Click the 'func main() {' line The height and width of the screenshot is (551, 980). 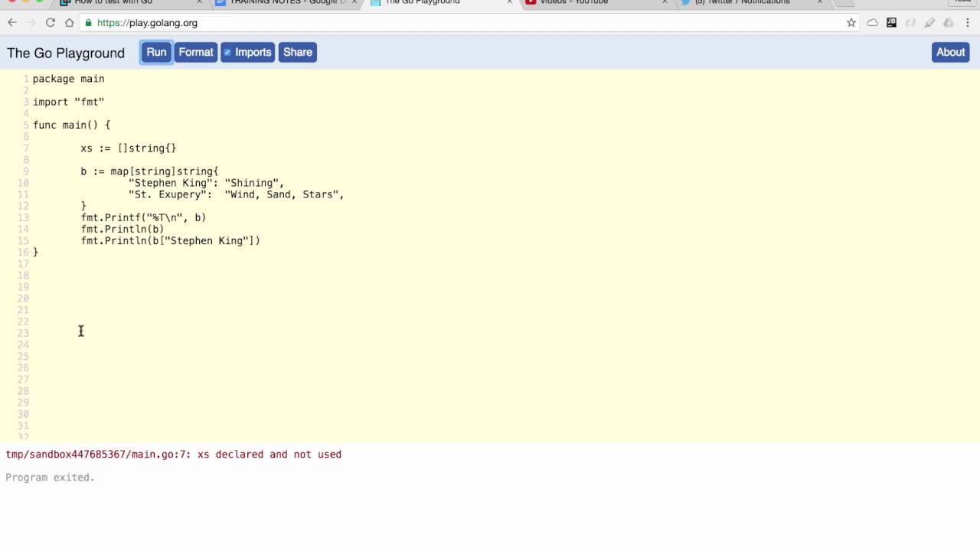[72, 125]
